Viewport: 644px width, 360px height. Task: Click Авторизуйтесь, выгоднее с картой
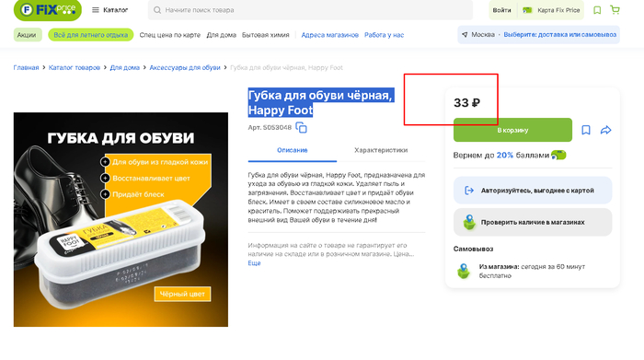point(533,191)
